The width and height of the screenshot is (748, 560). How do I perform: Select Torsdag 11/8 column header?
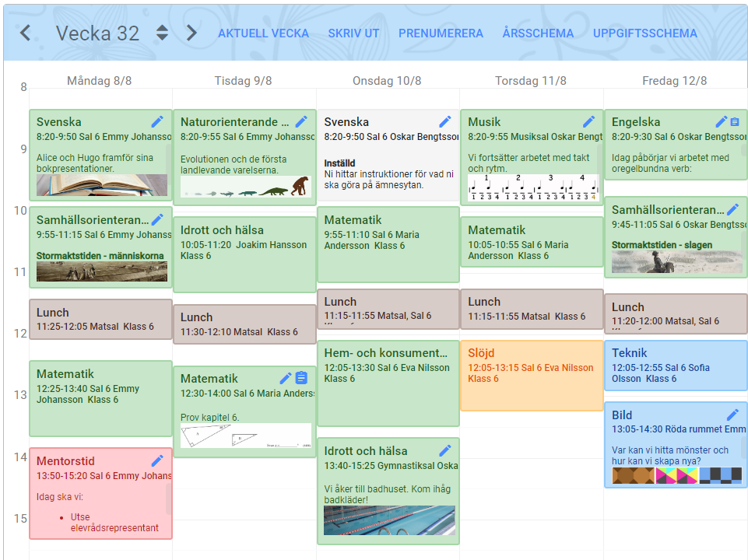[x=531, y=81]
